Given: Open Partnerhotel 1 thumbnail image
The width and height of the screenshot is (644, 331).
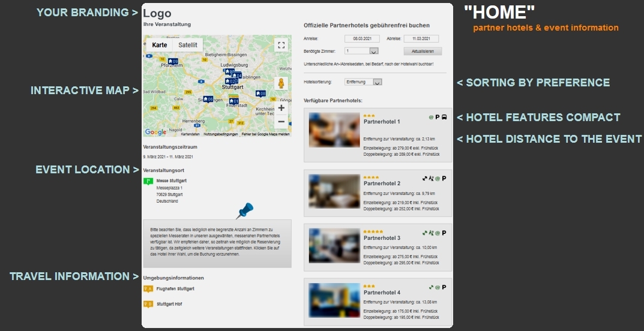Looking at the screenshot, I should pyautogui.click(x=334, y=130).
